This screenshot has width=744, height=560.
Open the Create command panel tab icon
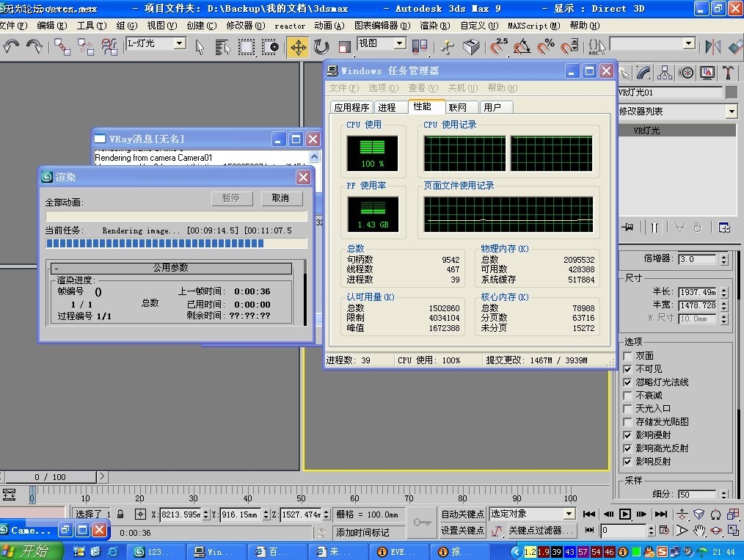624,73
